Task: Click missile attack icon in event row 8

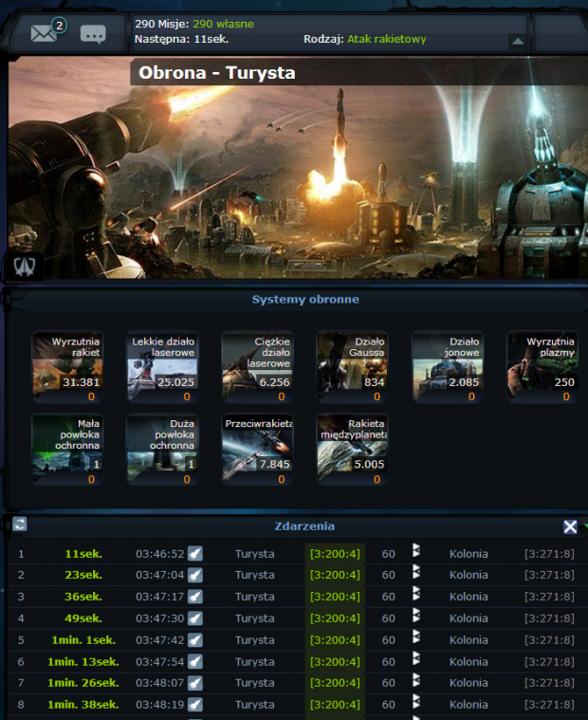Action: click(195, 705)
